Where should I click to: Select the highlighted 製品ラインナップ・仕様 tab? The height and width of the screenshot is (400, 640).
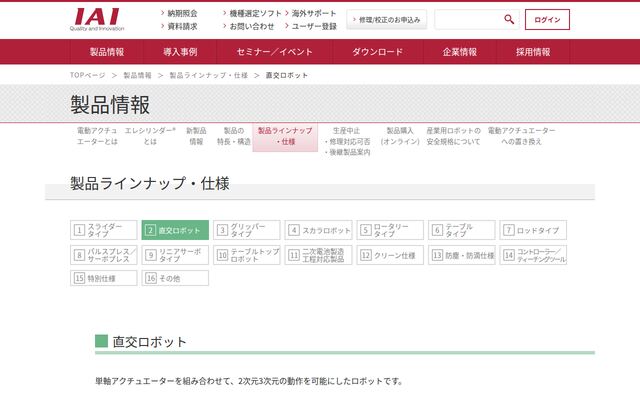[285, 137]
